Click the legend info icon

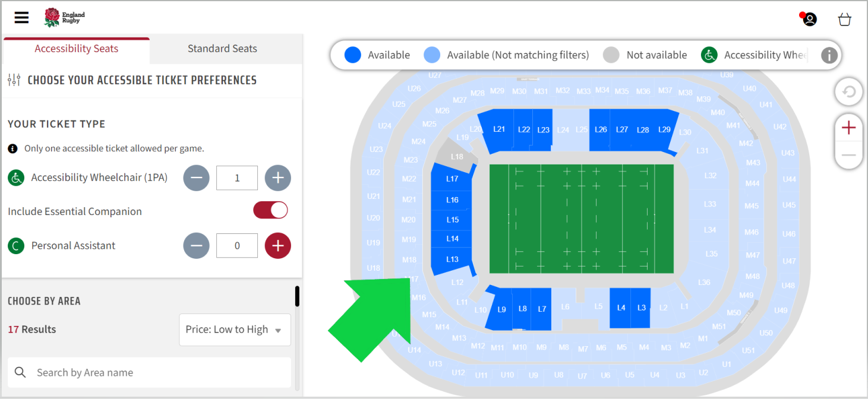829,55
